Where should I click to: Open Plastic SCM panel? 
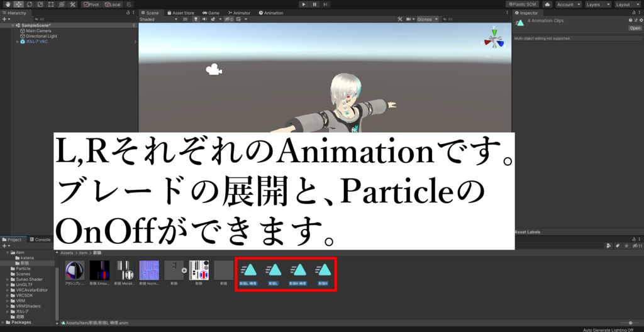click(x=523, y=4)
